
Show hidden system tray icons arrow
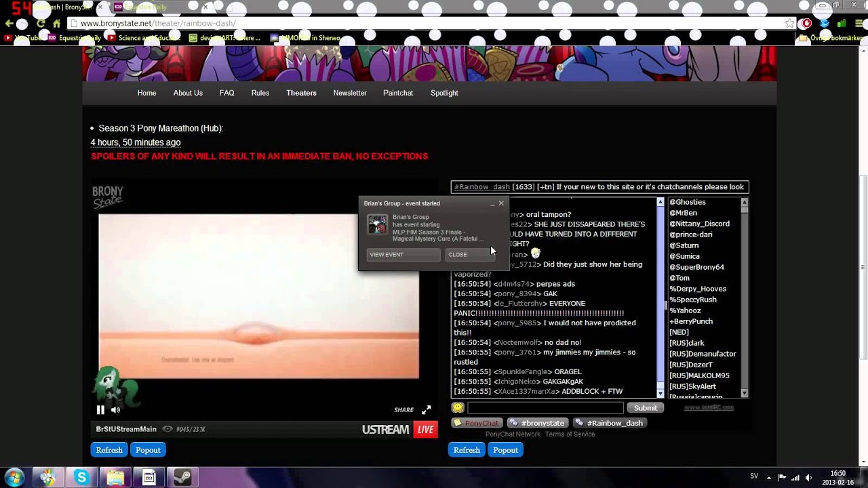768,476
